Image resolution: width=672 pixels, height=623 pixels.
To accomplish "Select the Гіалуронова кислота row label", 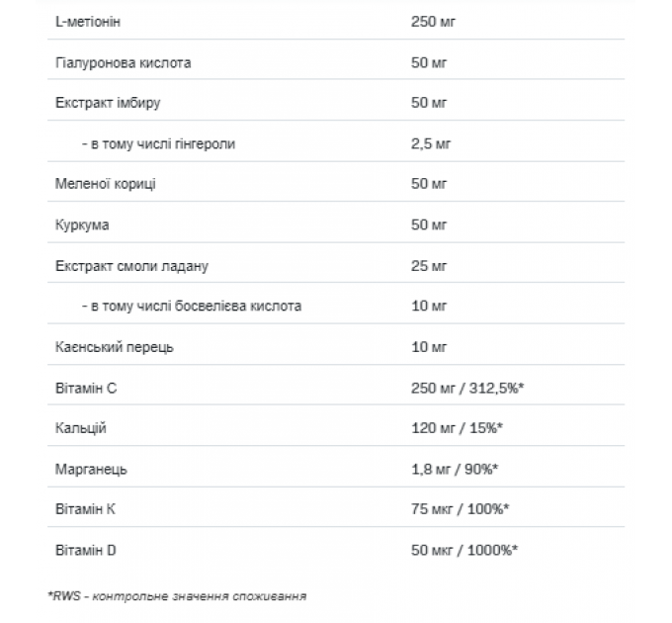I will tap(123, 62).
